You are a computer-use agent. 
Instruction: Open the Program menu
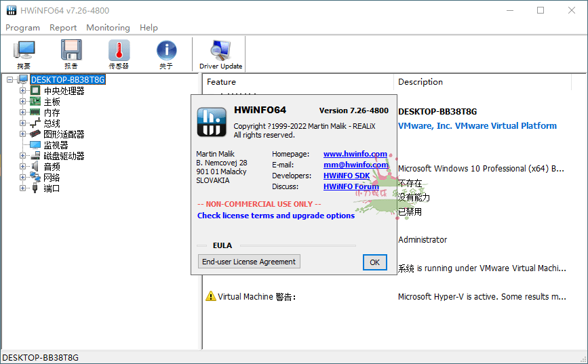pyautogui.click(x=22, y=28)
